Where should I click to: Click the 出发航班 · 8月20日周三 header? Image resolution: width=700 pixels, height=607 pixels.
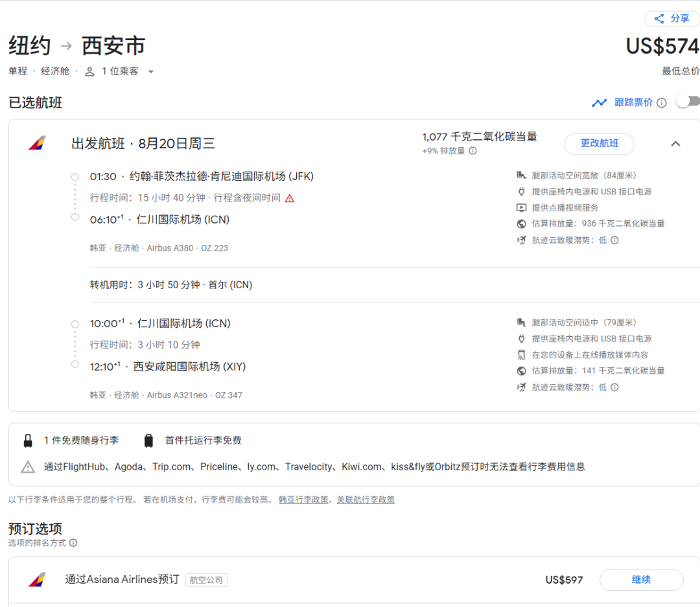(x=143, y=144)
